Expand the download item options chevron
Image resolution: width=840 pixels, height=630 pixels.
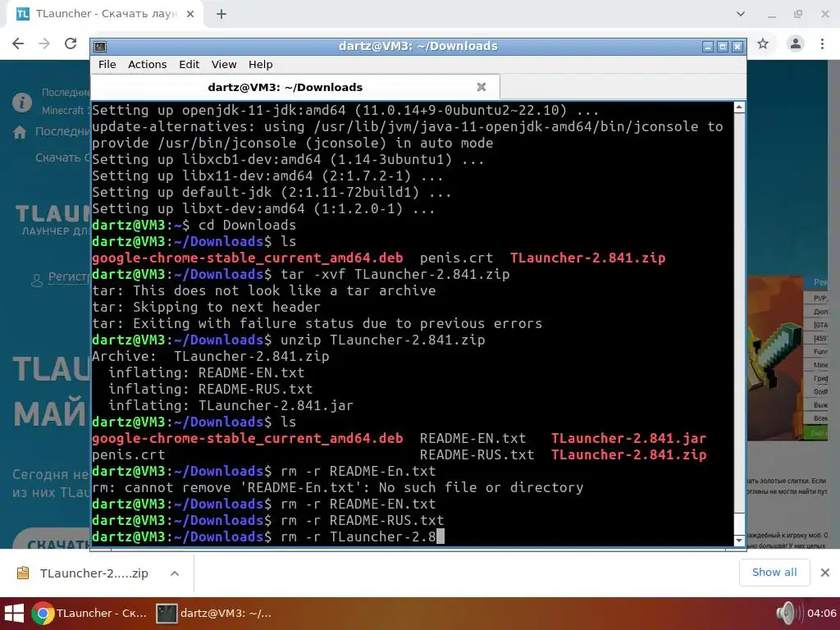click(174, 573)
